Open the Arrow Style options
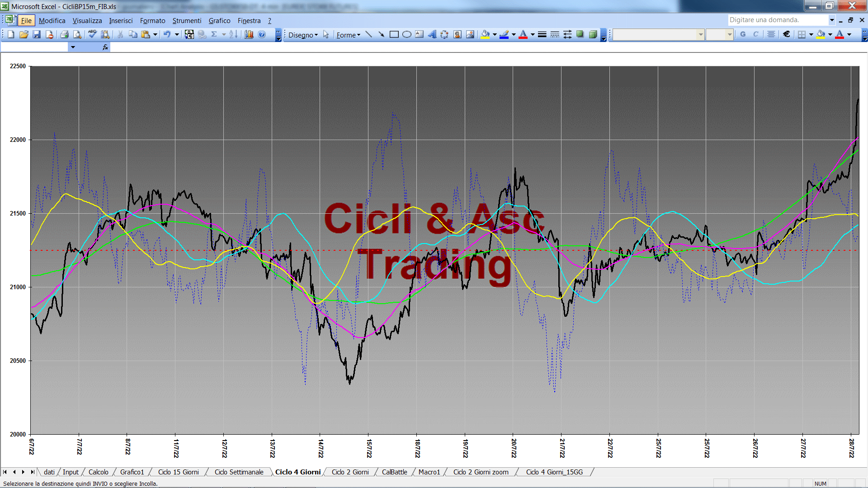868x488 pixels. tap(567, 35)
